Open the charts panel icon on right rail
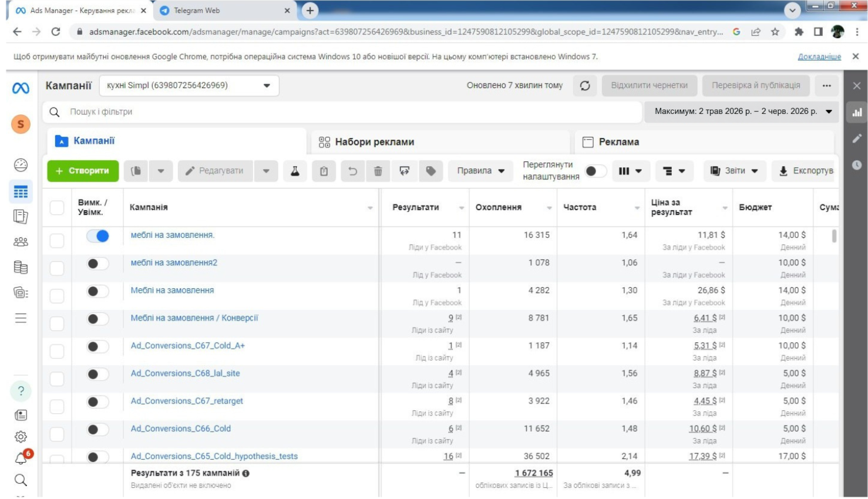Image resolution: width=868 pixels, height=499 pixels. (x=857, y=112)
